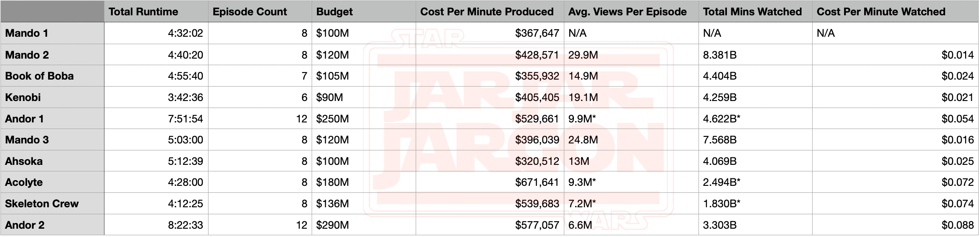This screenshot has width=980, height=237.
Task: Select the Total Mins Watched header
Action: click(x=752, y=12)
